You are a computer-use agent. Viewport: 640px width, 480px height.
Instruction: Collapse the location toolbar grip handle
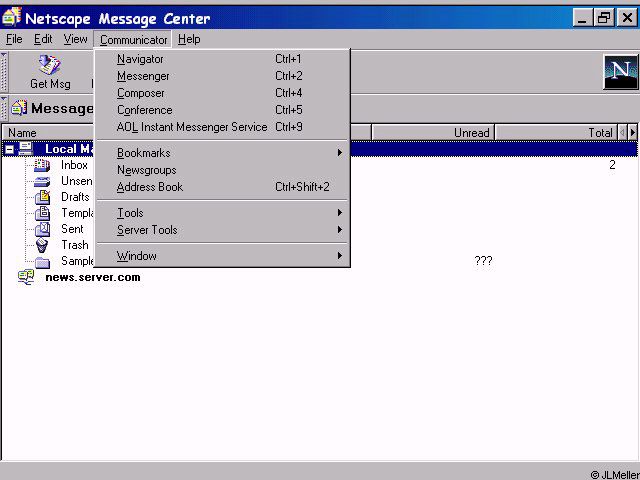[x=4, y=108]
